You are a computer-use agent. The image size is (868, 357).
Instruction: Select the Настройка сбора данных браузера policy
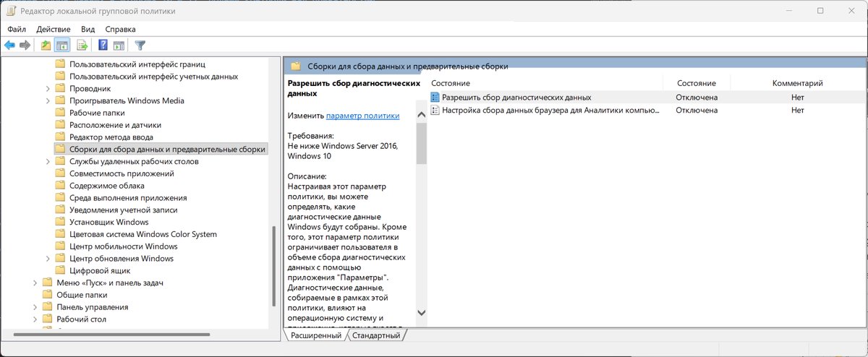[550, 111]
